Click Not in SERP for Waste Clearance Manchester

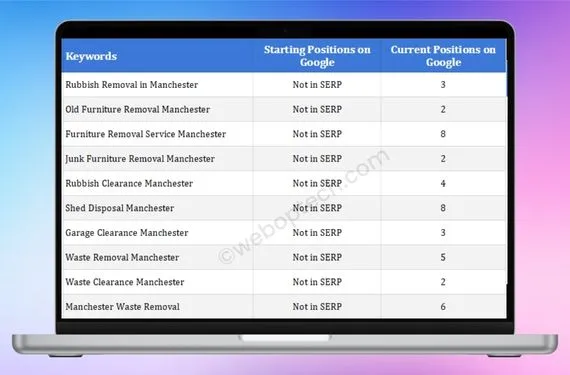pos(317,282)
